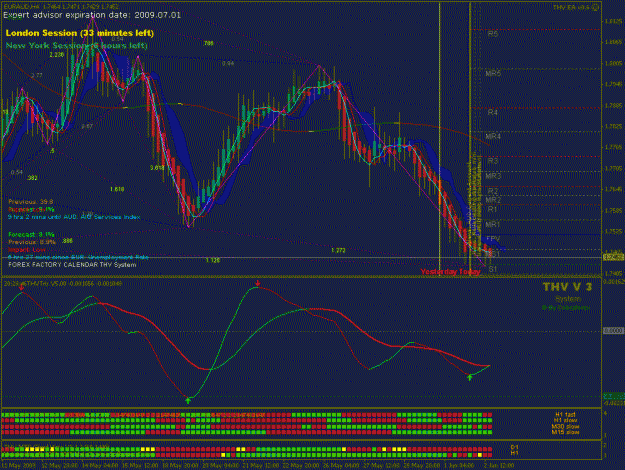Select the R1 resistance label
The image size is (625, 470).
pyautogui.click(x=492, y=209)
